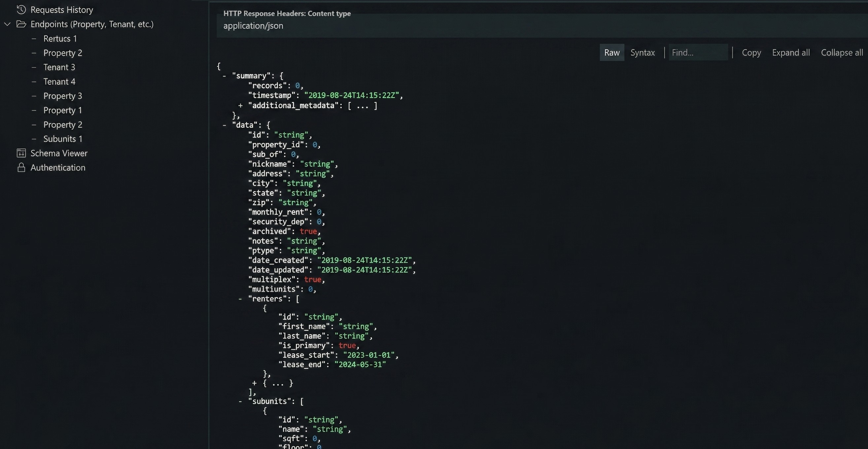Expand the second renter object

point(255,383)
